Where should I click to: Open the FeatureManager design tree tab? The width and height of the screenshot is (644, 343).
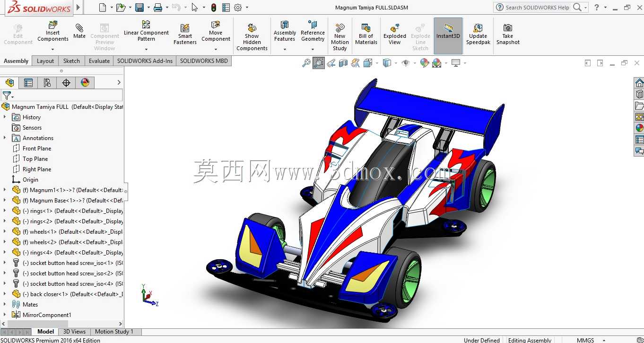pos(9,83)
